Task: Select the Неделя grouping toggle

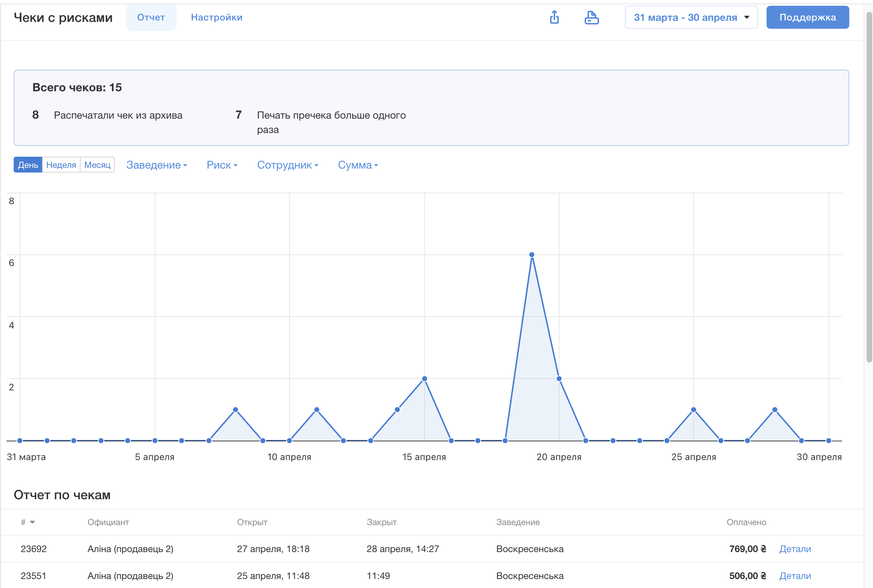Action: coord(61,165)
